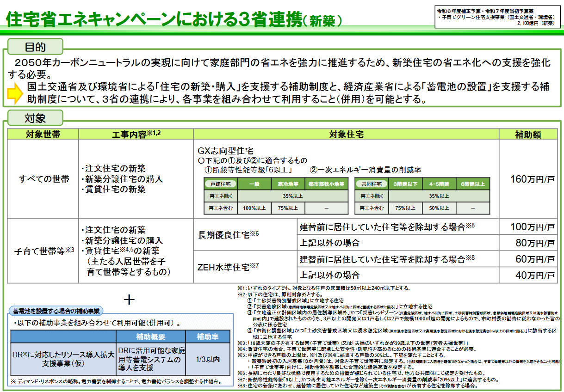Select the 160万円/戸 subsidy amount
This screenshot has width=564, height=392.
pos(533,179)
